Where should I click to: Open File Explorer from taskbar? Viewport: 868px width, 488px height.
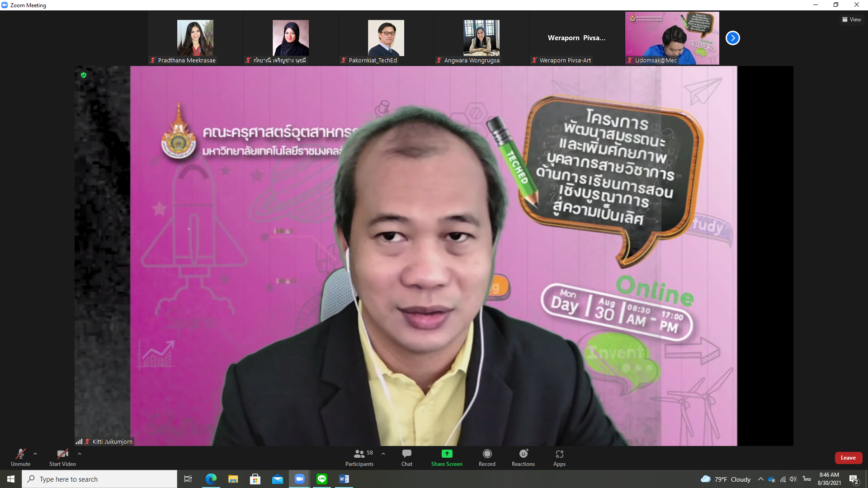click(x=233, y=479)
